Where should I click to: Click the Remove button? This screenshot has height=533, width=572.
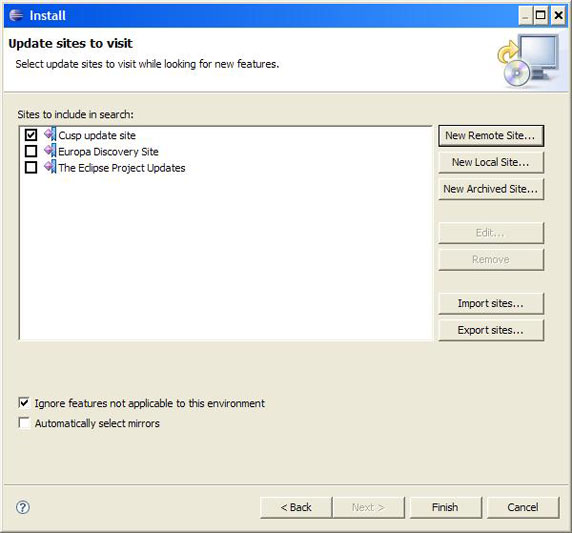pos(491,259)
